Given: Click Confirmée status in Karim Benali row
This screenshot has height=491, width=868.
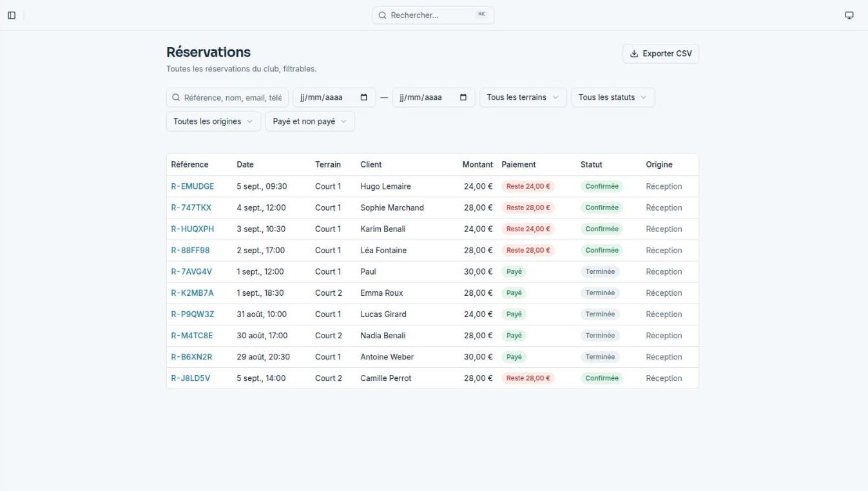Looking at the screenshot, I should (602, 229).
